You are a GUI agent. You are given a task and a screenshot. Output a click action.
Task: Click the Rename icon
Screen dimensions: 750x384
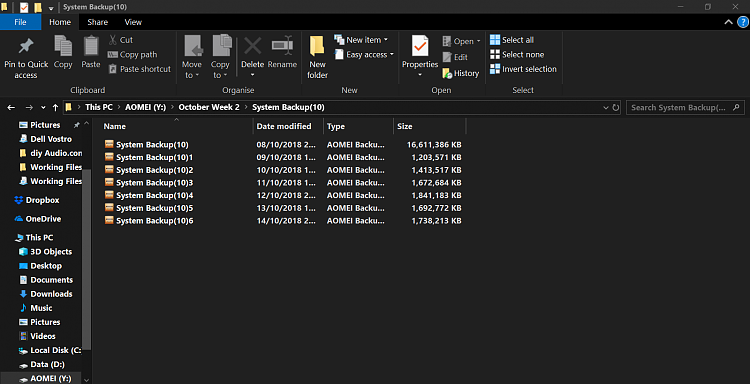tap(282, 46)
